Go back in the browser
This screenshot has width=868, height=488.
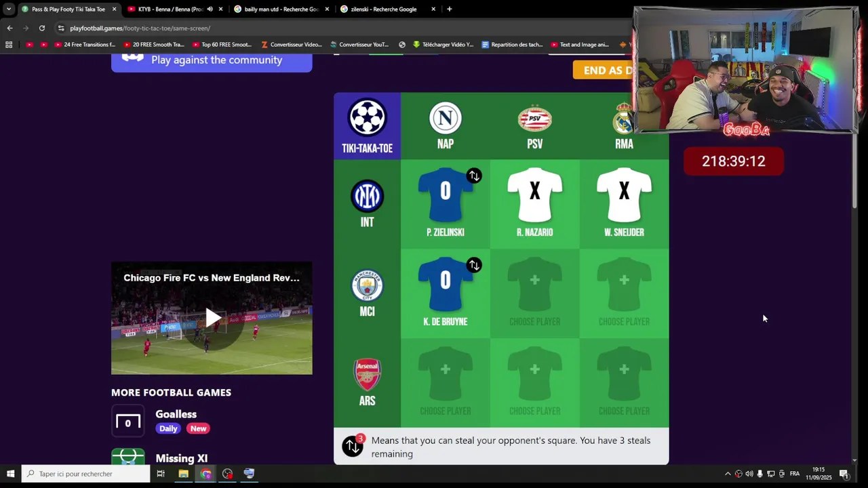pyautogui.click(x=9, y=28)
